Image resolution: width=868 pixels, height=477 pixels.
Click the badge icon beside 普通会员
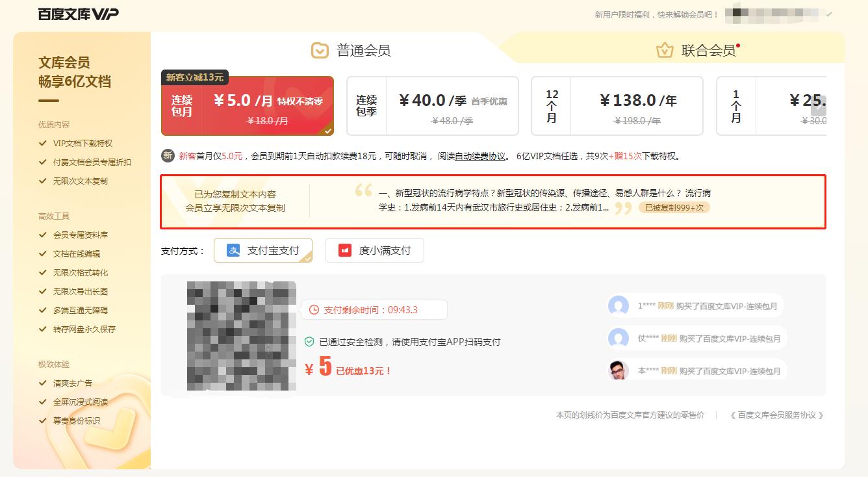pyautogui.click(x=319, y=50)
